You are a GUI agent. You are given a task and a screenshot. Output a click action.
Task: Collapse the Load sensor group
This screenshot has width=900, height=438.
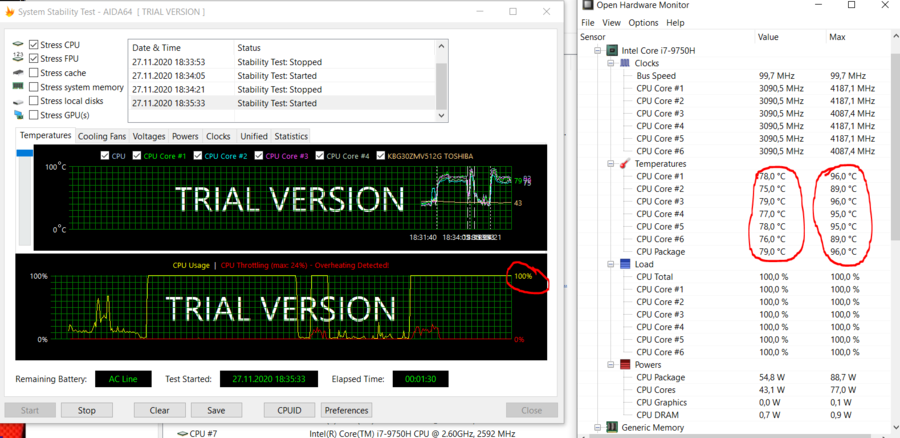[x=611, y=264]
